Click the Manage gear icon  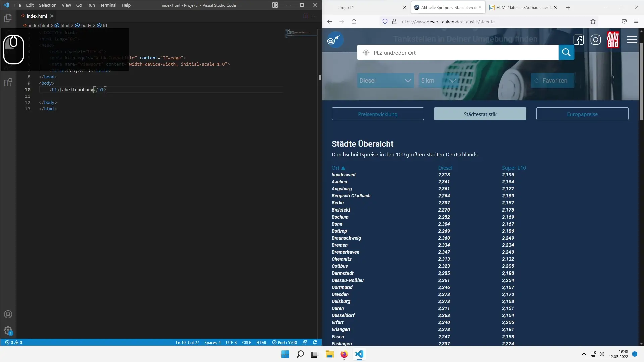pos(8,331)
